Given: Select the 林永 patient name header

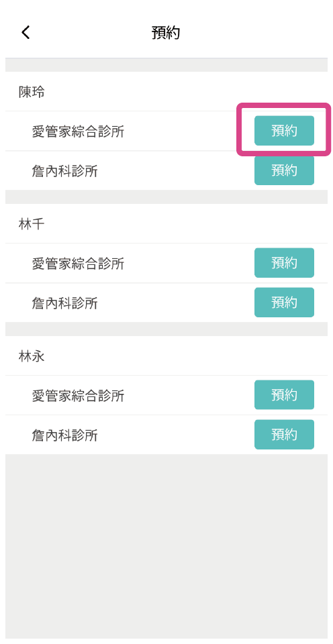Looking at the screenshot, I should [32, 356].
